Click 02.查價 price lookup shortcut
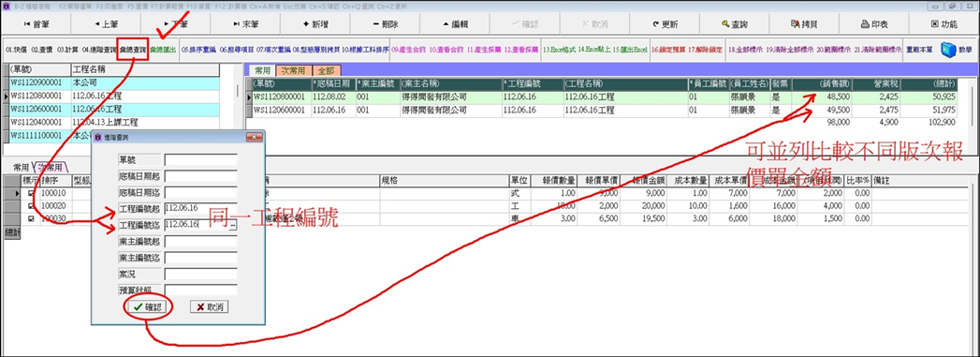 pos(42,50)
